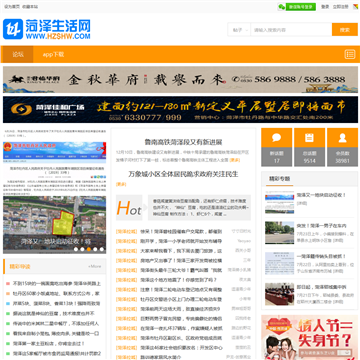The image size is (360, 360).
Task: Open the 会员数 38981 stat box
Action: pyautogui.click(x=342, y=147)
